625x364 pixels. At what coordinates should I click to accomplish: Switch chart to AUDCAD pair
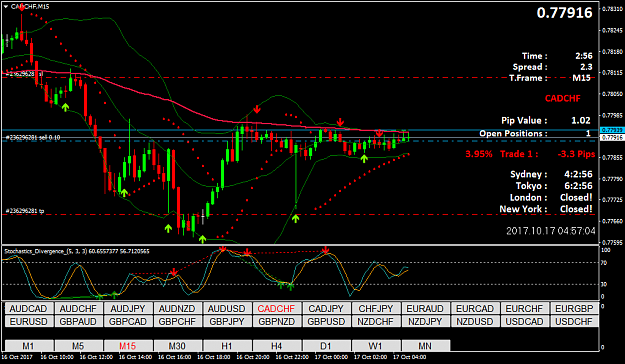pos(28,309)
